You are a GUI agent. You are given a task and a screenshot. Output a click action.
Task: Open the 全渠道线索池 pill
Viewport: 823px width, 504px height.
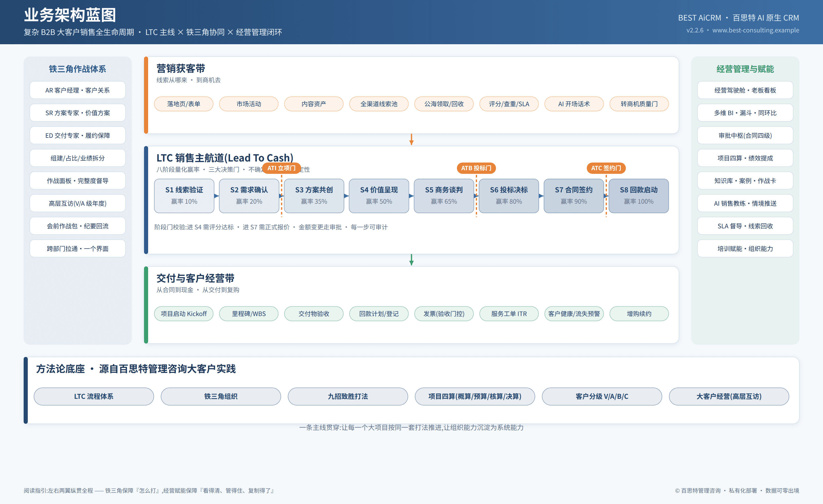[379, 104]
